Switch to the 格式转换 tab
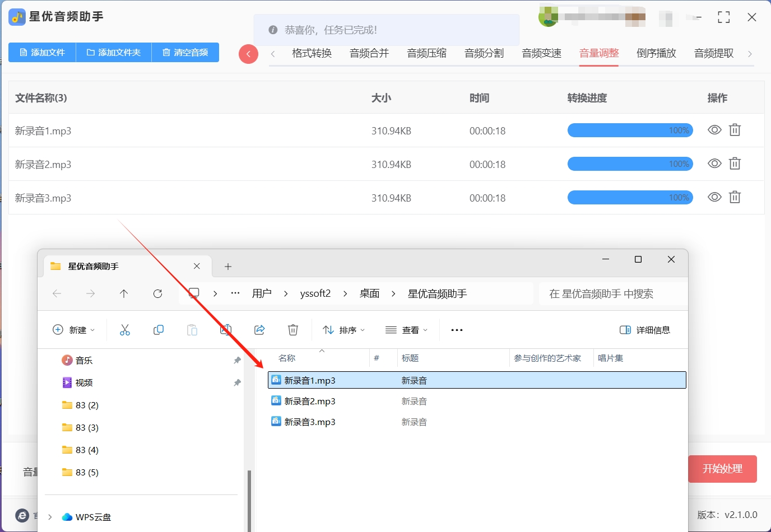 (312, 53)
